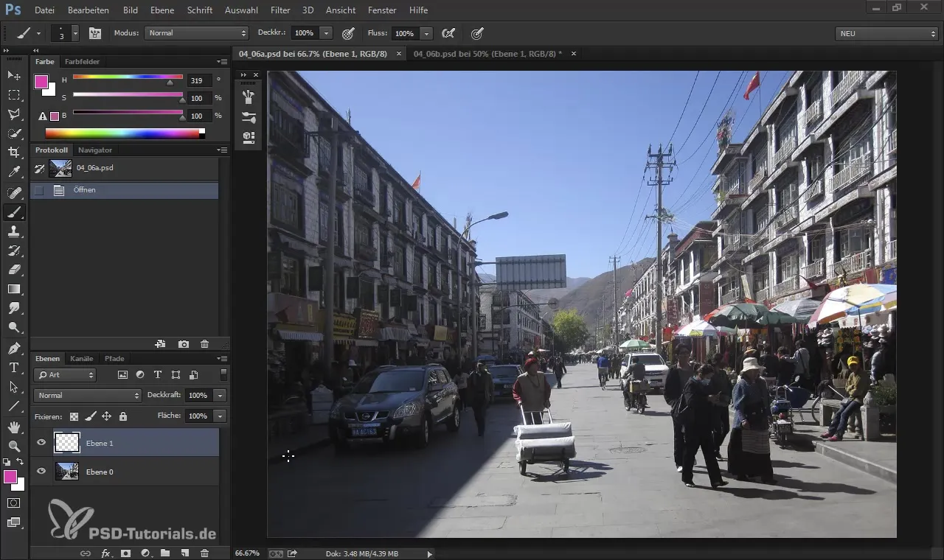Reset default foreground and background colors

point(7,462)
